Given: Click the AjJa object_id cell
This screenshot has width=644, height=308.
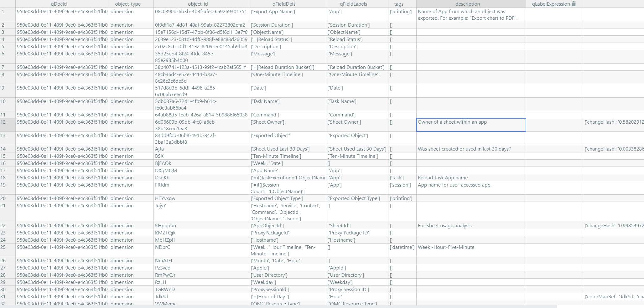Looking at the screenshot, I should [201, 149].
